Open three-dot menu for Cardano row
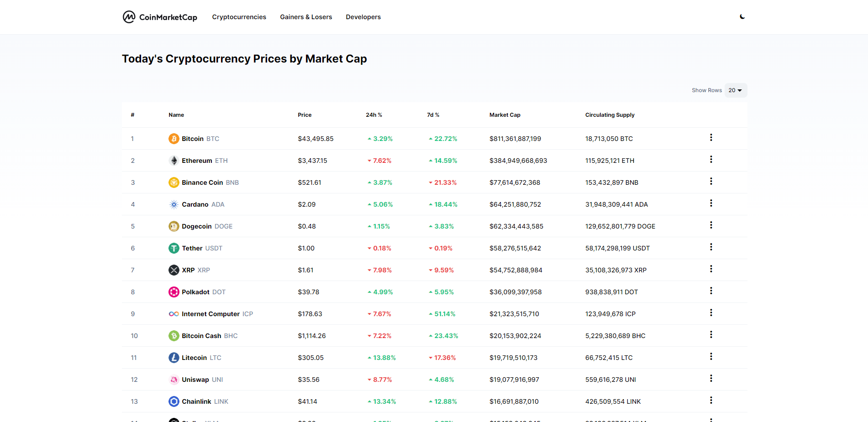 coord(711,203)
